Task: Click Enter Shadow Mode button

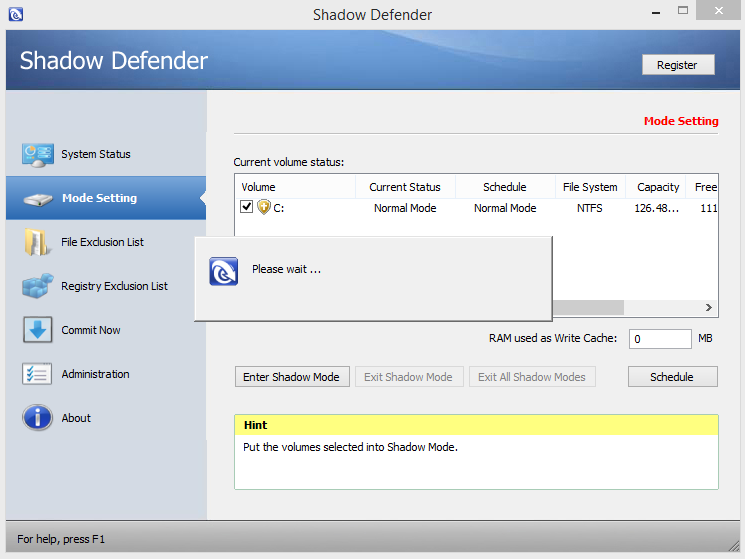Action: tap(292, 377)
